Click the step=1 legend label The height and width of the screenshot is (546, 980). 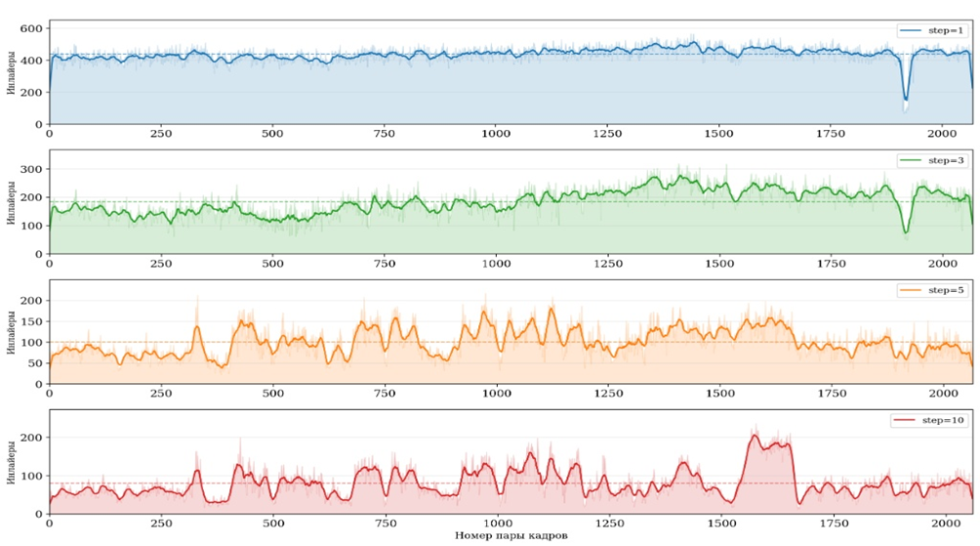pos(944,30)
